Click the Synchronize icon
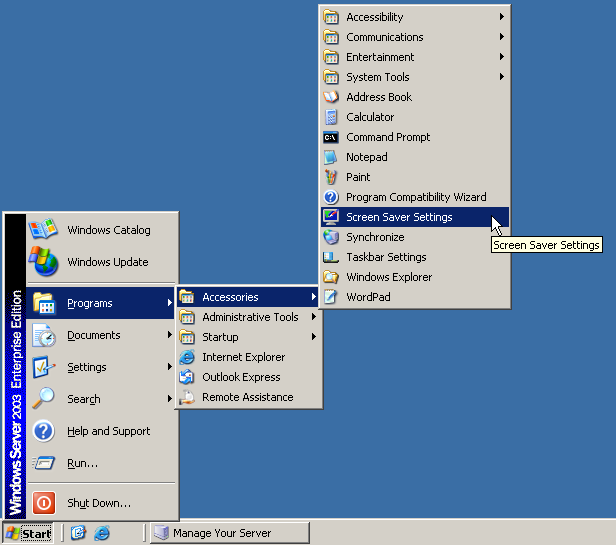The image size is (616, 545). coord(331,237)
